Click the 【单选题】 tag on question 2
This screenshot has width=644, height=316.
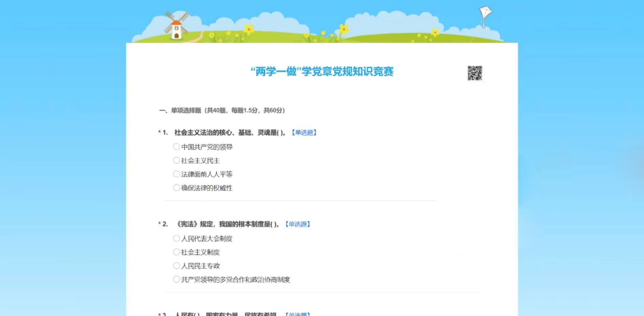coord(297,224)
